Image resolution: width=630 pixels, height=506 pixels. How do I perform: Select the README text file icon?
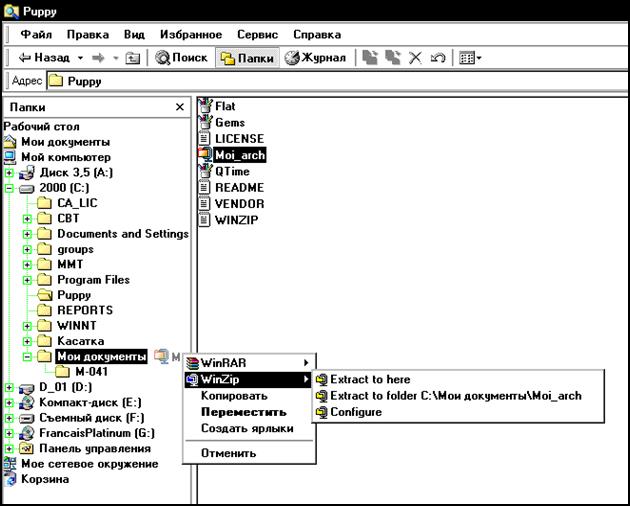205,188
